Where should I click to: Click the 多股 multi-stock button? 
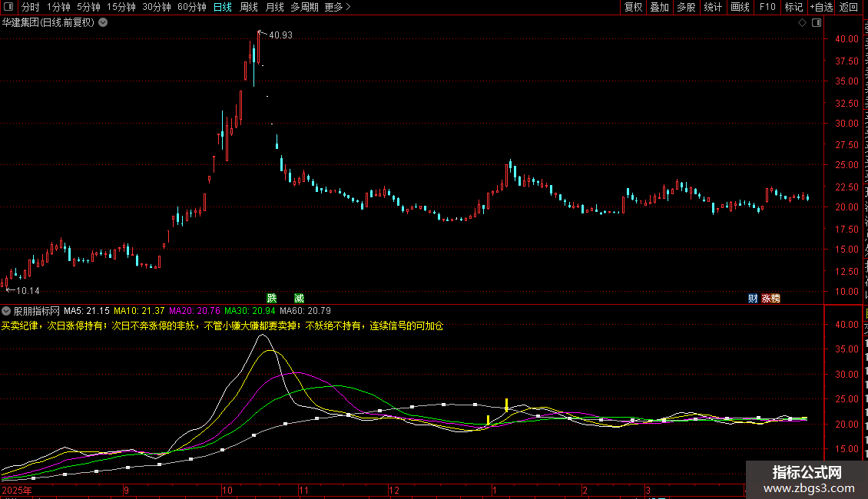pos(687,7)
